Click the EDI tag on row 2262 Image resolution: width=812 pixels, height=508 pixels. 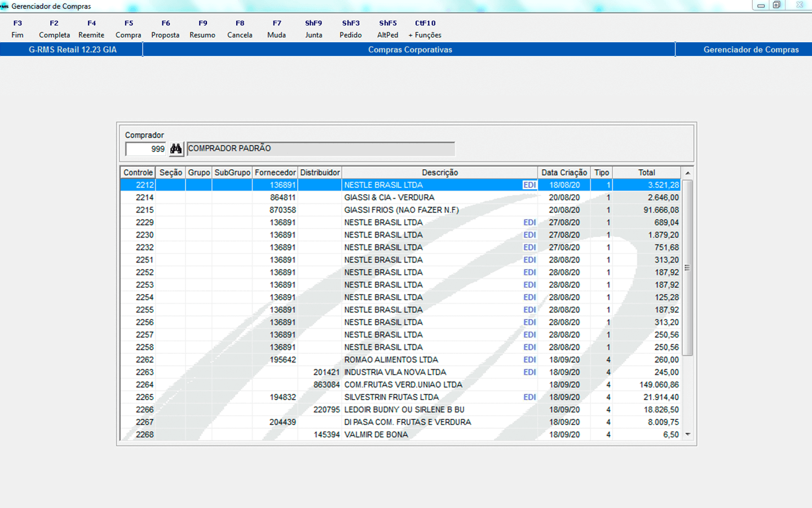529,360
